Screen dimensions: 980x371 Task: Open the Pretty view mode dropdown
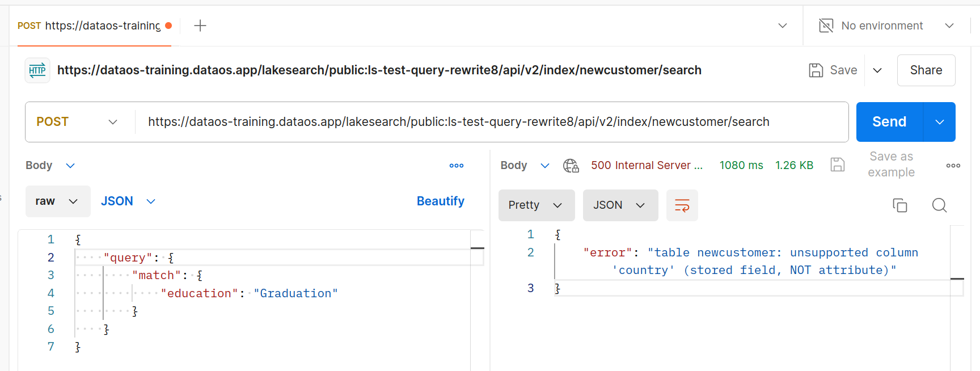point(537,205)
